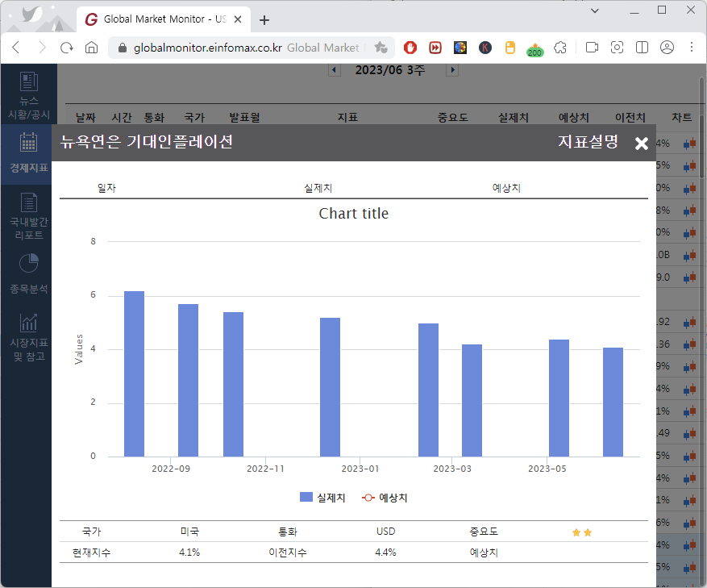Screen dimensions: 707x588
Task: Open the 뉴스 시황/공시 sidebar icon
Action: point(29,95)
